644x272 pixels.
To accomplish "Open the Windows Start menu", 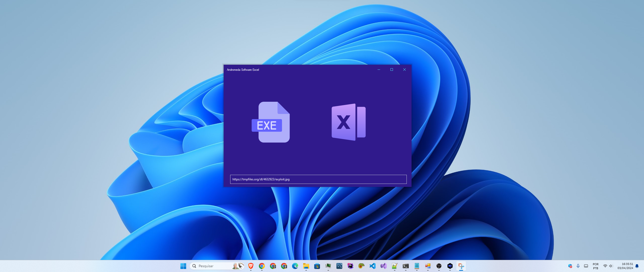I will pyautogui.click(x=183, y=266).
